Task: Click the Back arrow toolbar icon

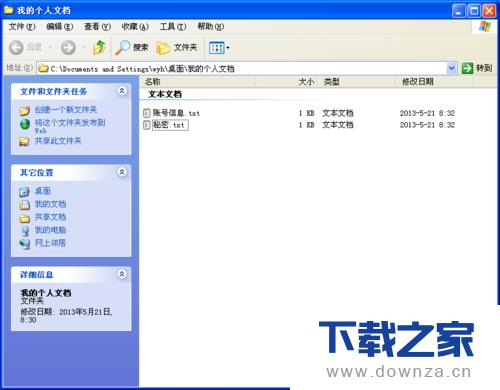Action: (x=16, y=48)
